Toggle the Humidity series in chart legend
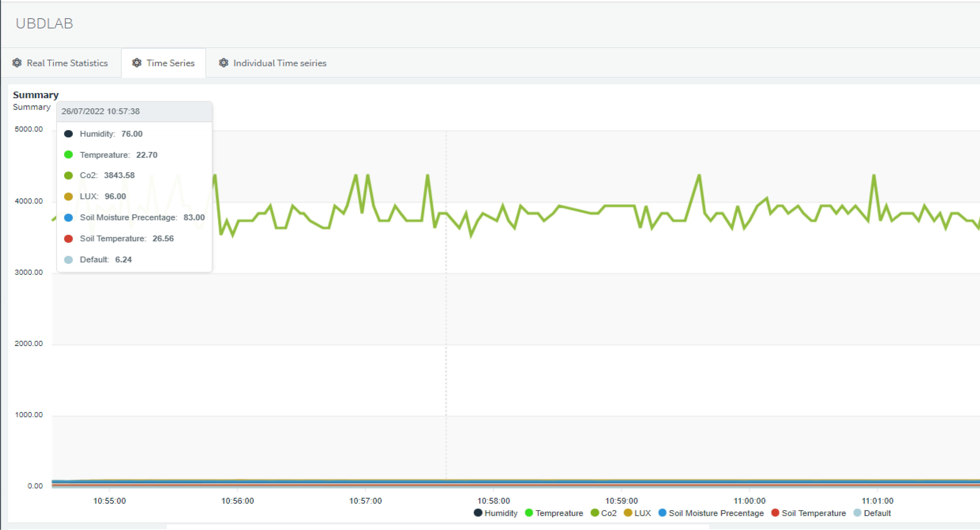The height and width of the screenshot is (530, 980). tap(496, 513)
